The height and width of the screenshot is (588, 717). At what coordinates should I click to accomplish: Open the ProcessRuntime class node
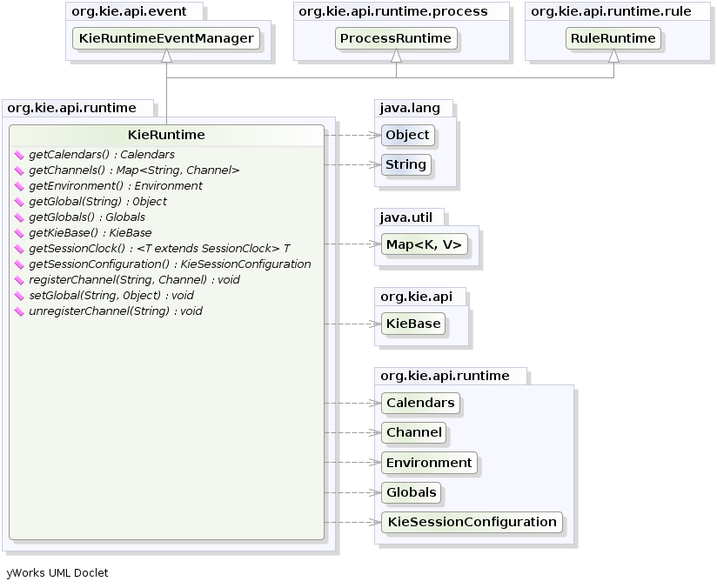[x=396, y=38]
